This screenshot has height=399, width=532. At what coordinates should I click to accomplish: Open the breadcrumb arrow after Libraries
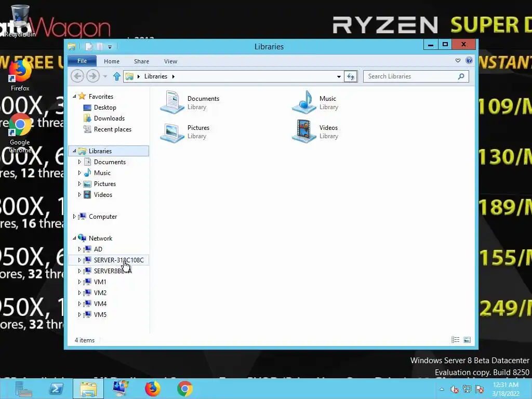point(173,77)
